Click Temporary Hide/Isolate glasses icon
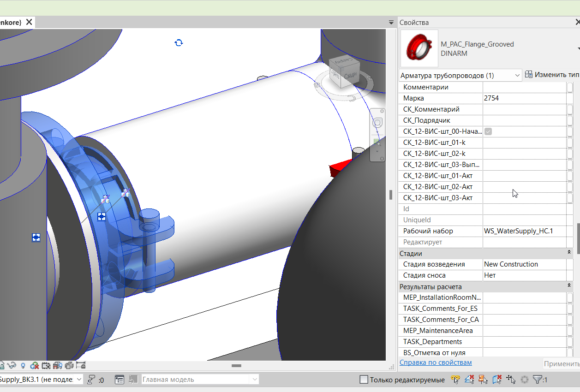The image size is (580, 392). [12, 366]
